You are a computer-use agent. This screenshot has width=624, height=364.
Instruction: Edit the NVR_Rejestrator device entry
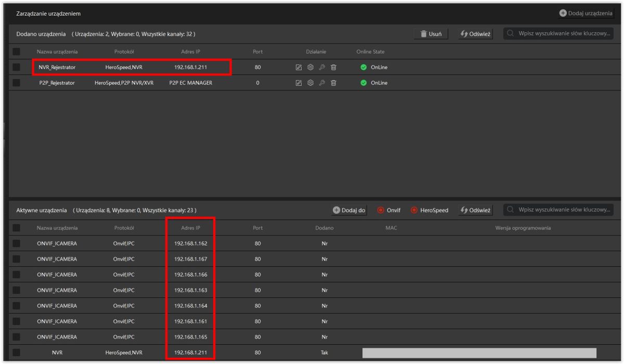(x=299, y=67)
